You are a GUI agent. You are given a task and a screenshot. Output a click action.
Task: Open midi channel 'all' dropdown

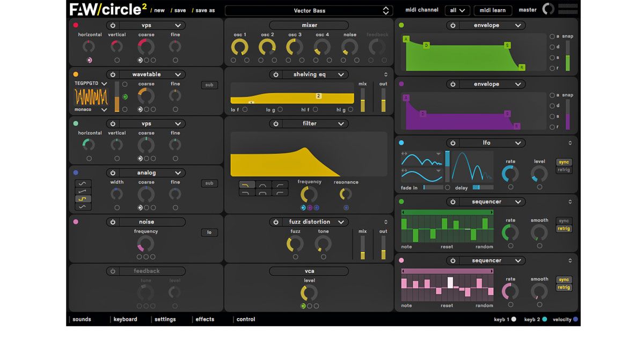[x=458, y=10]
